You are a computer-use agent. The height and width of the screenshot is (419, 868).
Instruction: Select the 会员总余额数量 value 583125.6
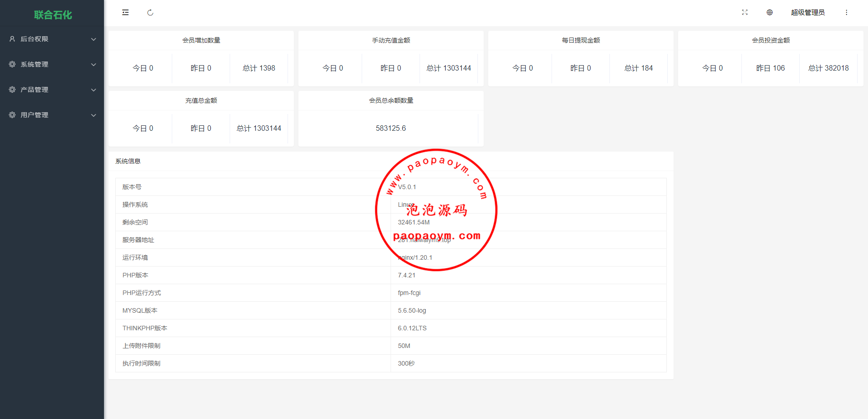(391, 129)
